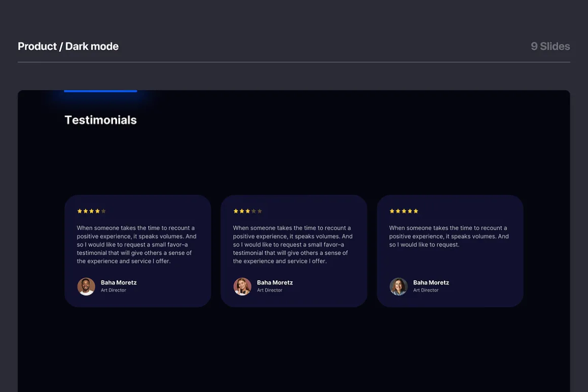Click Baha Moretz name in third card
Viewport: 588px width, 392px height.
tap(431, 283)
